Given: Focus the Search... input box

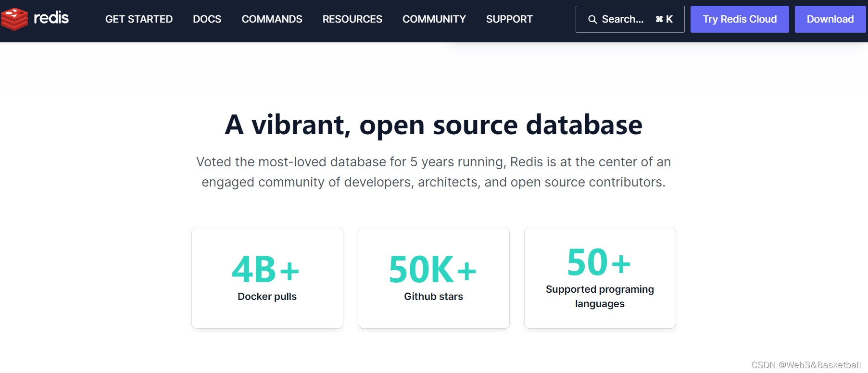Looking at the screenshot, I should click(x=630, y=19).
